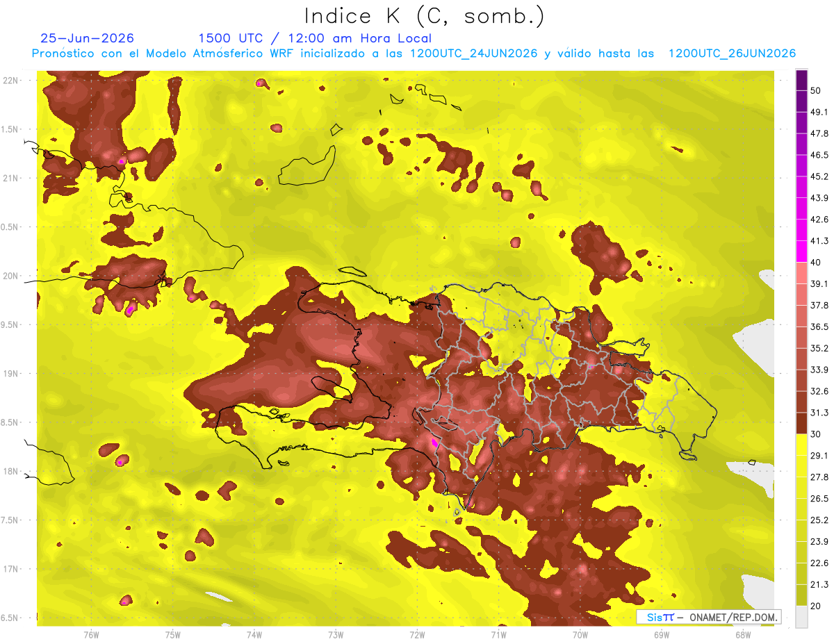The width and height of the screenshot is (834, 644).
Task: Click the longitude label "72W"
Action: tap(417, 635)
